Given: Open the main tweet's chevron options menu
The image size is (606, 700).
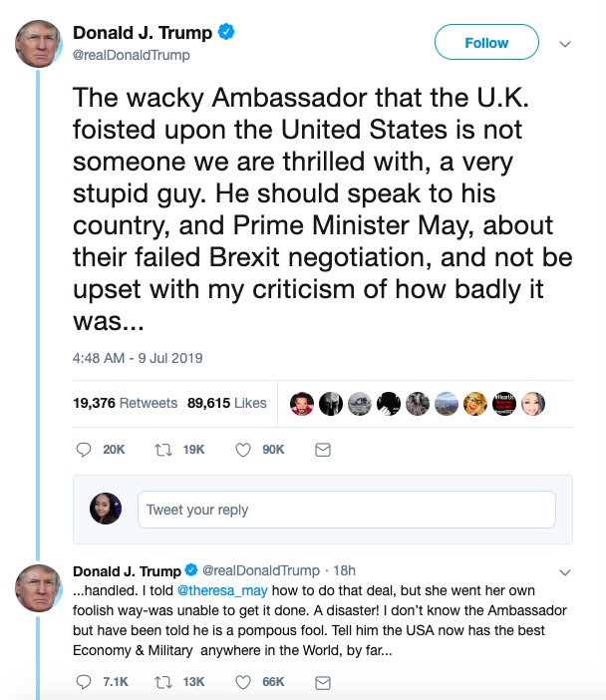Looking at the screenshot, I should tap(565, 43).
